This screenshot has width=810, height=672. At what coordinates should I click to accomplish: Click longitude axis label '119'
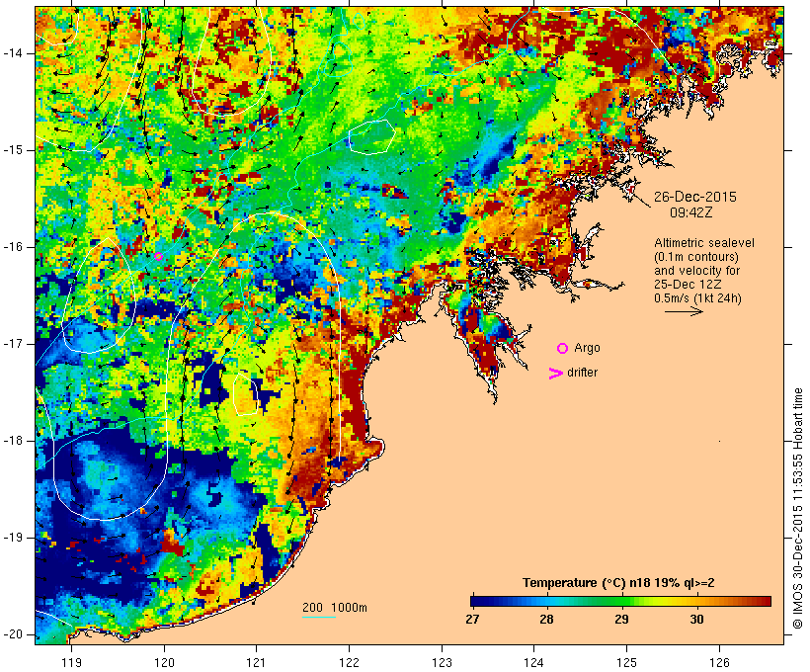click(71, 662)
